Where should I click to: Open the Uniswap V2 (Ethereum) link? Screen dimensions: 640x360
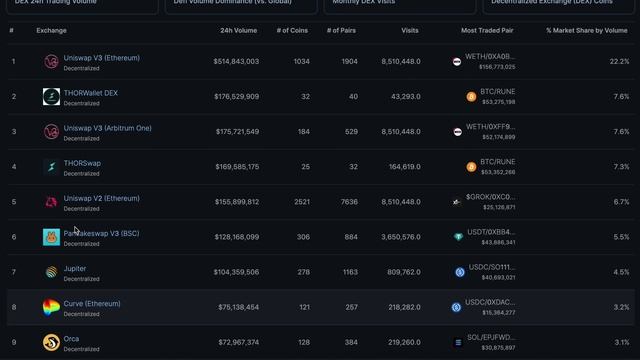(102, 198)
